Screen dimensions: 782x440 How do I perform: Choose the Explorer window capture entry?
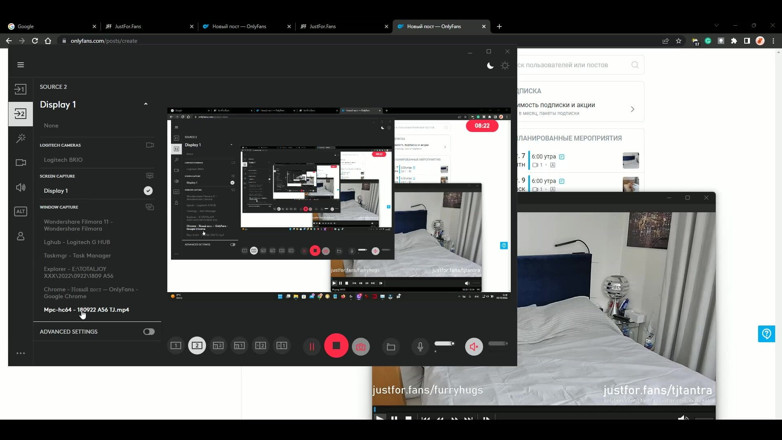click(78, 272)
